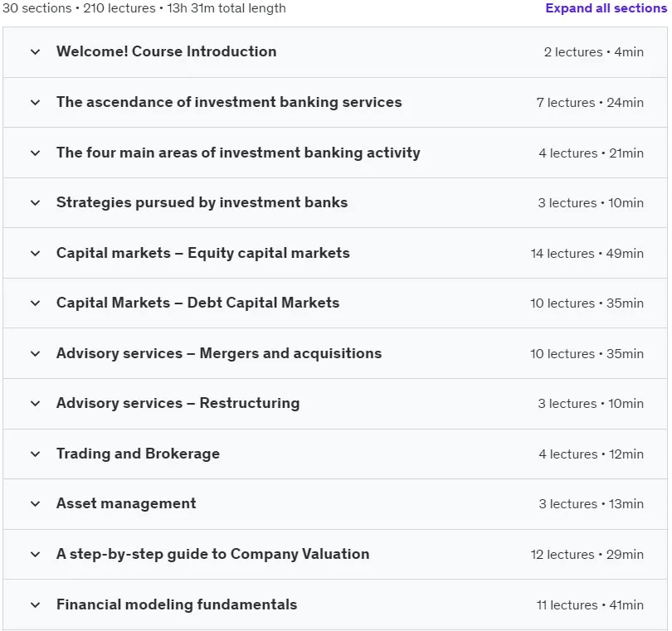672x631 pixels.
Task: Expand chevron beside The ascendance of investment banking services
Action: point(36,102)
